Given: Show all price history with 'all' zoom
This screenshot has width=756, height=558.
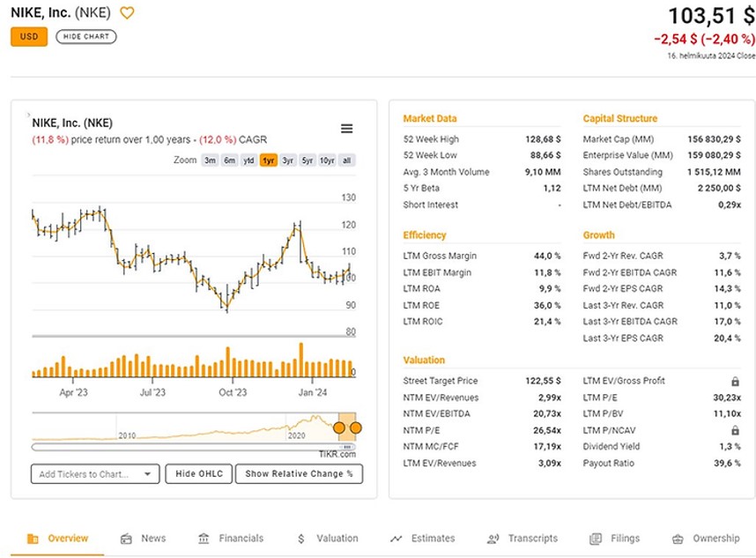Looking at the screenshot, I should 346,160.
